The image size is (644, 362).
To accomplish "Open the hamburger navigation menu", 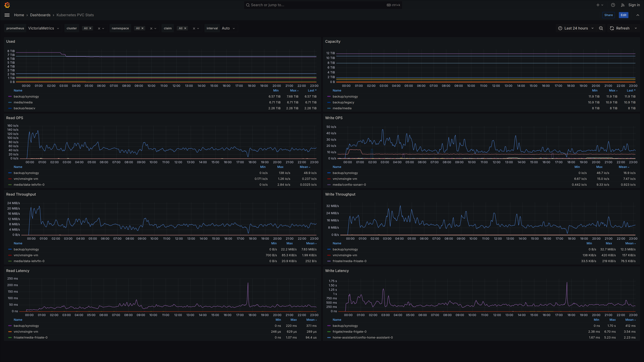I will tap(7, 15).
